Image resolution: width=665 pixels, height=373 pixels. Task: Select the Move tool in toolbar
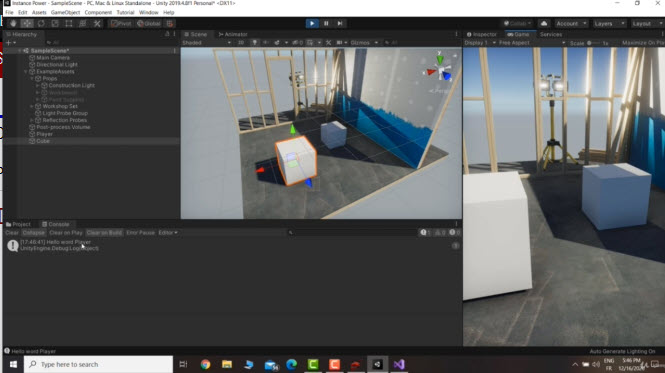pyautogui.click(x=27, y=24)
